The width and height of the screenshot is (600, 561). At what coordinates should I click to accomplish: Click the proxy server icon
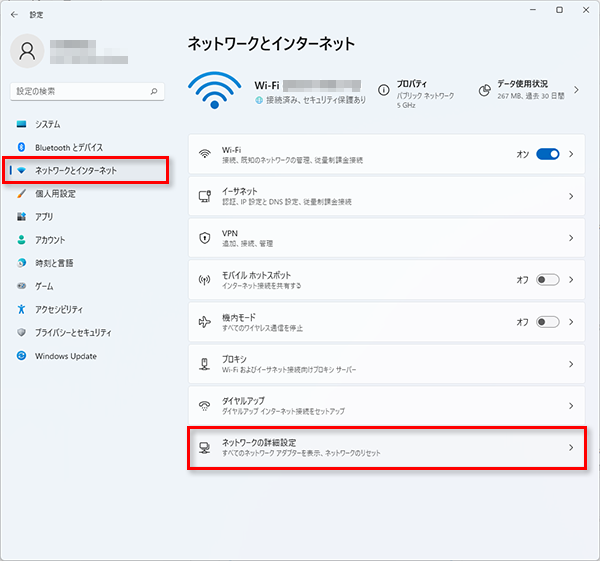pos(205,364)
